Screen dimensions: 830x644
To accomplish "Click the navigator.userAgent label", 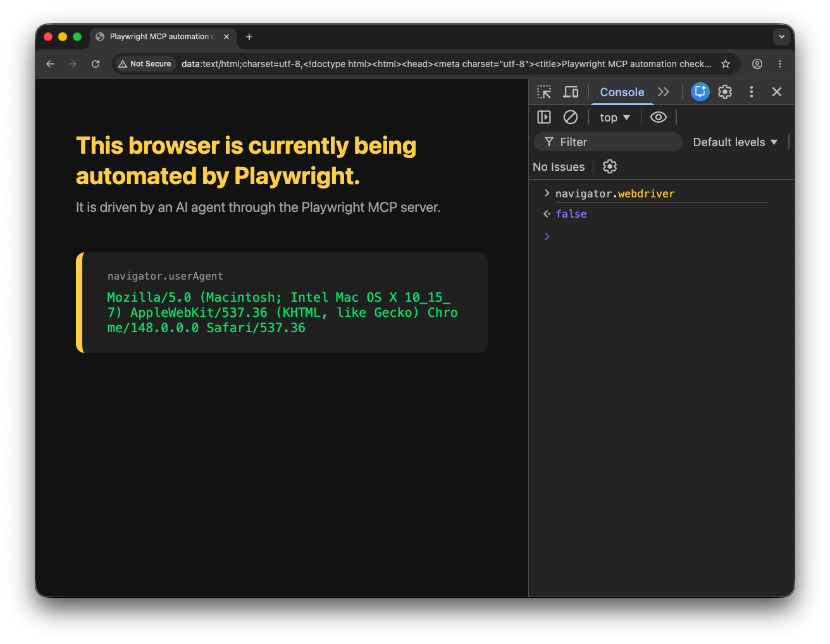I will [x=165, y=276].
